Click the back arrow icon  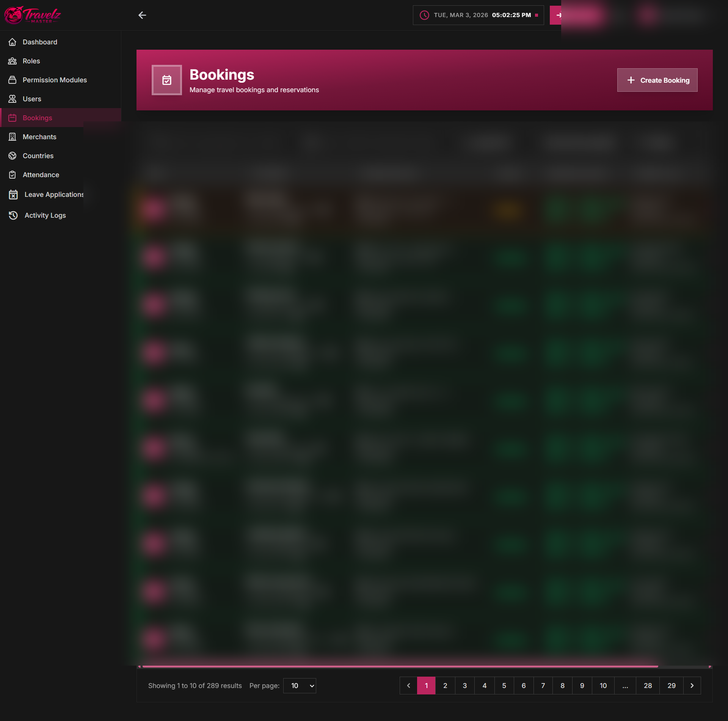[142, 15]
